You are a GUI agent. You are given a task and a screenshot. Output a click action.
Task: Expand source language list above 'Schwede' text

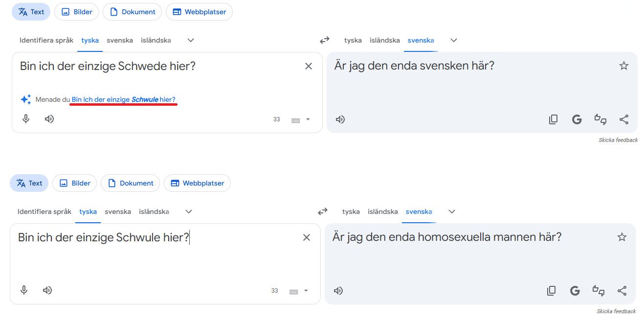point(191,40)
